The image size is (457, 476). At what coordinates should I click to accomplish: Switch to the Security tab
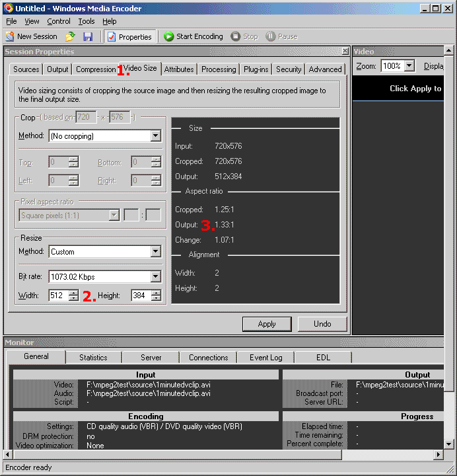(289, 69)
